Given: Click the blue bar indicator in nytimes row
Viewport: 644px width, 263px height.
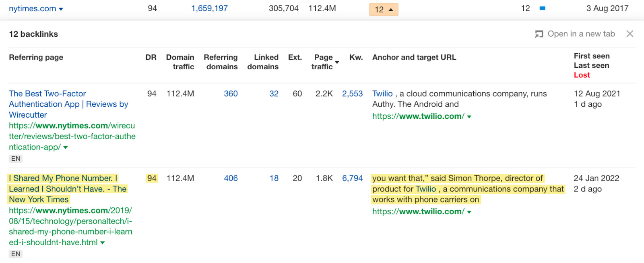Looking at the screenshot, I should tap(542, 8).
